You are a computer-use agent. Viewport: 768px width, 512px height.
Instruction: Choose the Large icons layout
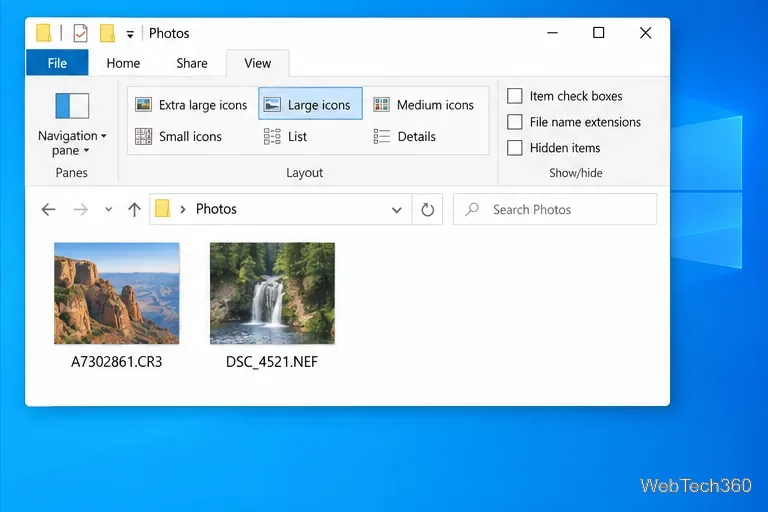[310, 104]
